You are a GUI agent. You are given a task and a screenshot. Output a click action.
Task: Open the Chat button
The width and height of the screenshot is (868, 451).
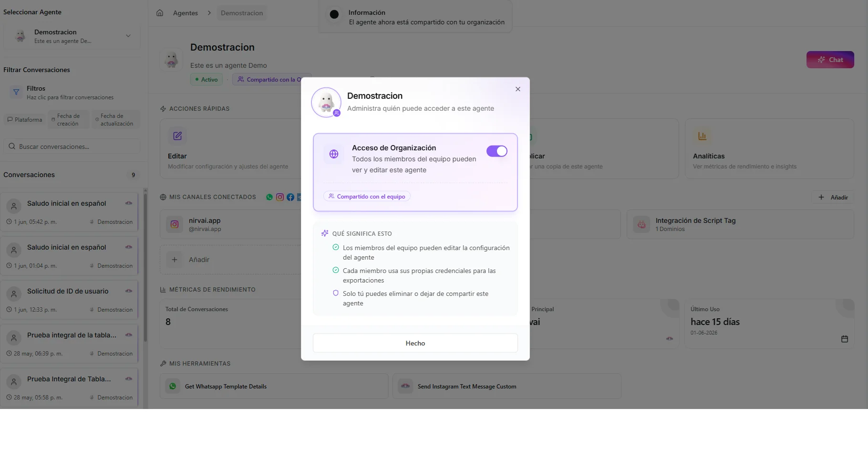click(x=830, y=60)
